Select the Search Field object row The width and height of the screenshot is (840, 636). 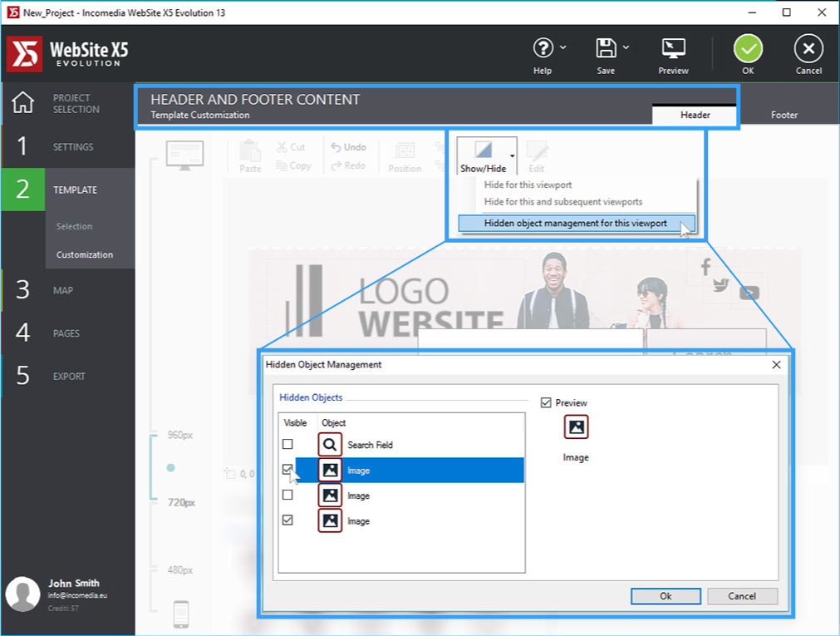[400, 445]
